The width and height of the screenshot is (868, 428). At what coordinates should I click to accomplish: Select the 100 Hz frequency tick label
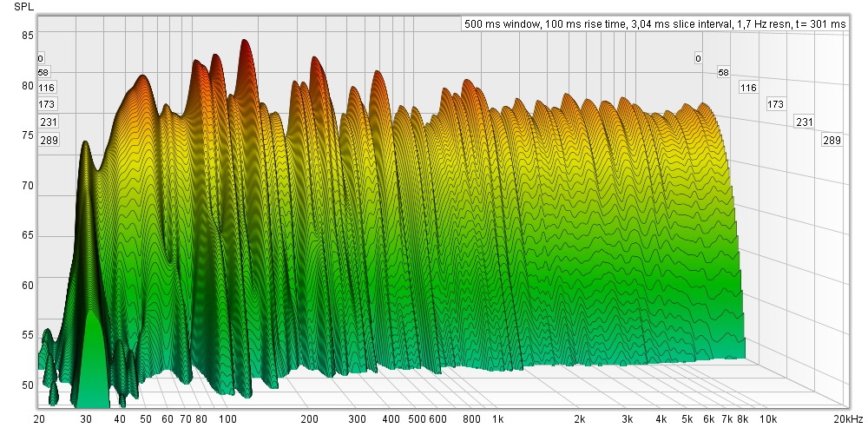[x=227, y=418]
